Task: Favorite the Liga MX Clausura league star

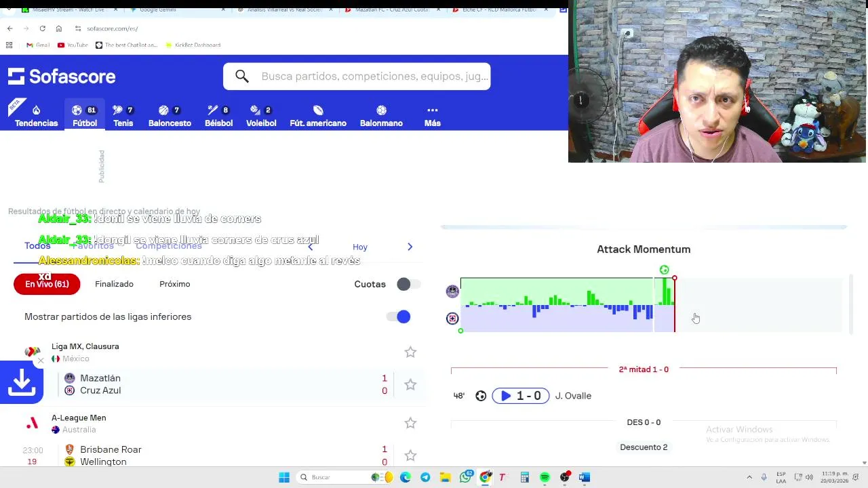Action: coord(410,352)
